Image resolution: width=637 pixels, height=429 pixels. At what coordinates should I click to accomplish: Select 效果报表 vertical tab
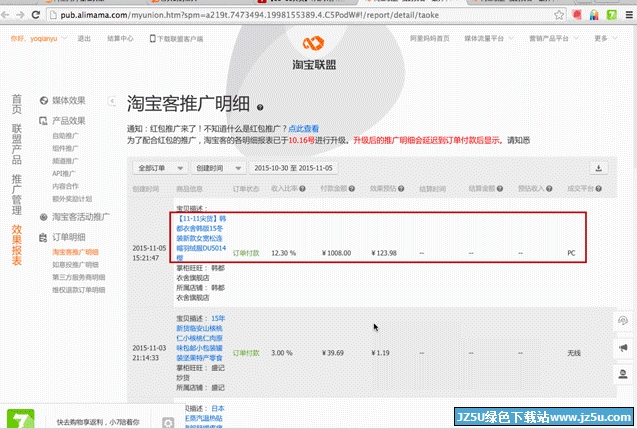click(17, 245)
